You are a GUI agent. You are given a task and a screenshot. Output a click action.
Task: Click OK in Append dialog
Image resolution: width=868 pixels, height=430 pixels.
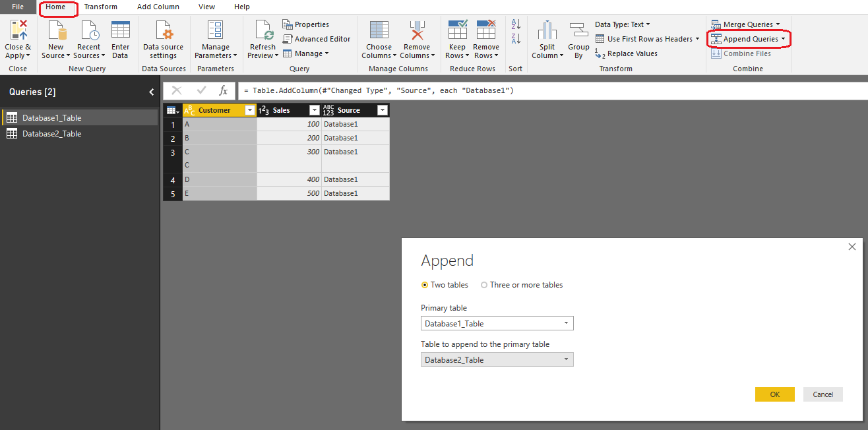pos(775,394)
